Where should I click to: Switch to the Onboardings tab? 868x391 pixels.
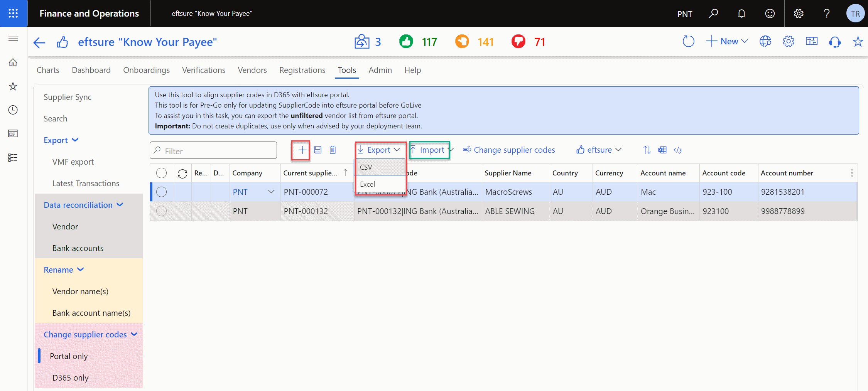pos(147,70)
